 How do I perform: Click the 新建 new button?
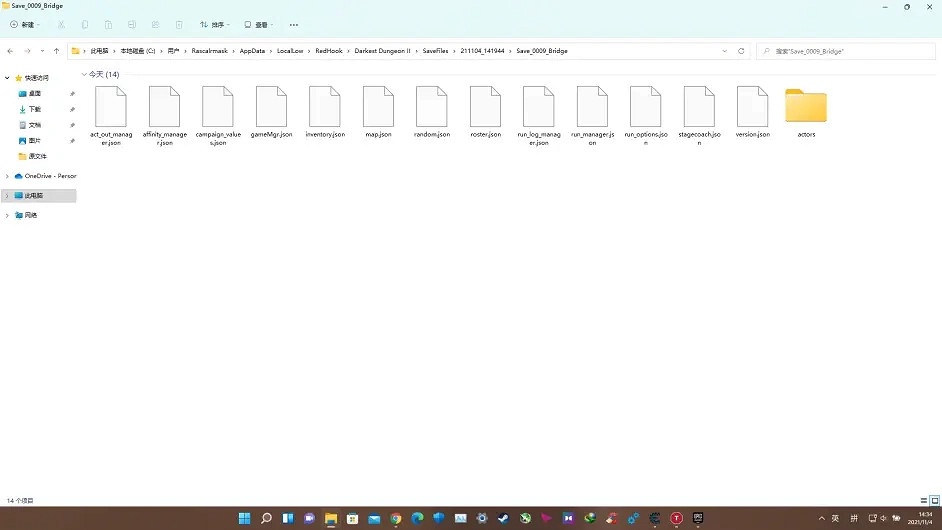coord(23,24)
